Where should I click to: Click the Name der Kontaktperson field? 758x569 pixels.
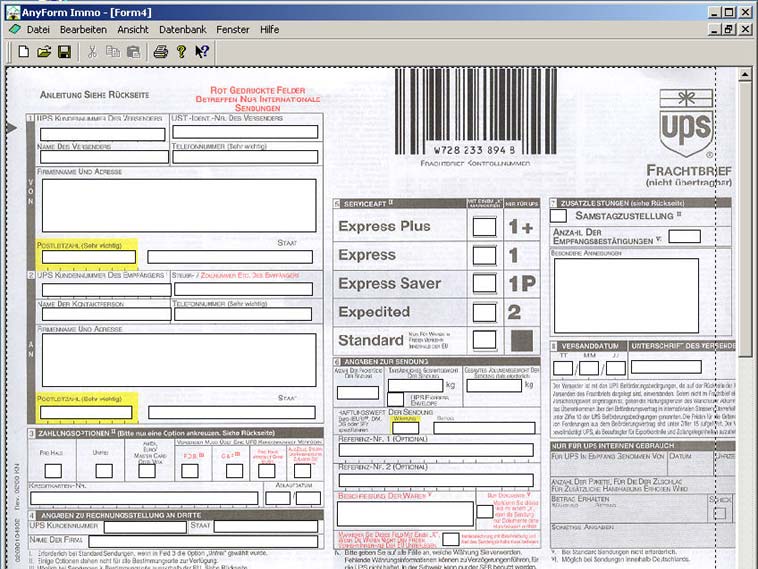click(x=106, y=314)
